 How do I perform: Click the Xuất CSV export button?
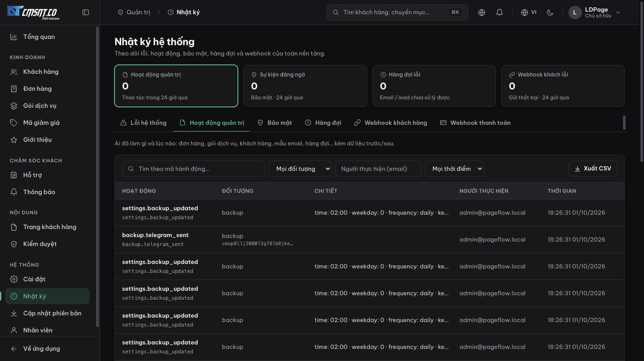[593, 169]
